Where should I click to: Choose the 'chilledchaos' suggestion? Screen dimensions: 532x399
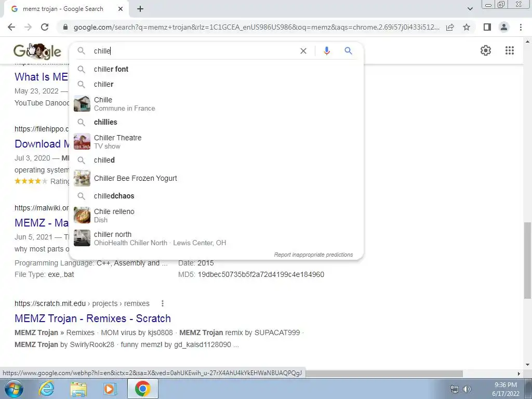216,196
